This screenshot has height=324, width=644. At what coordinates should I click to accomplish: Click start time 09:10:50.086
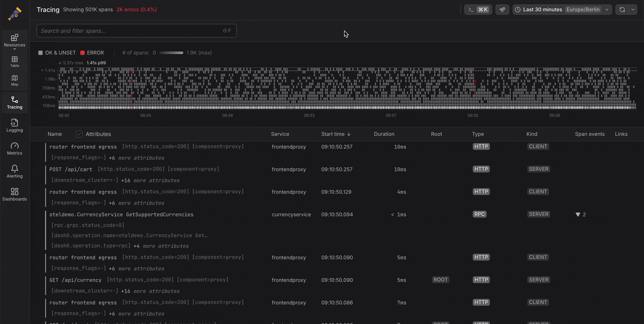(337, 303)
